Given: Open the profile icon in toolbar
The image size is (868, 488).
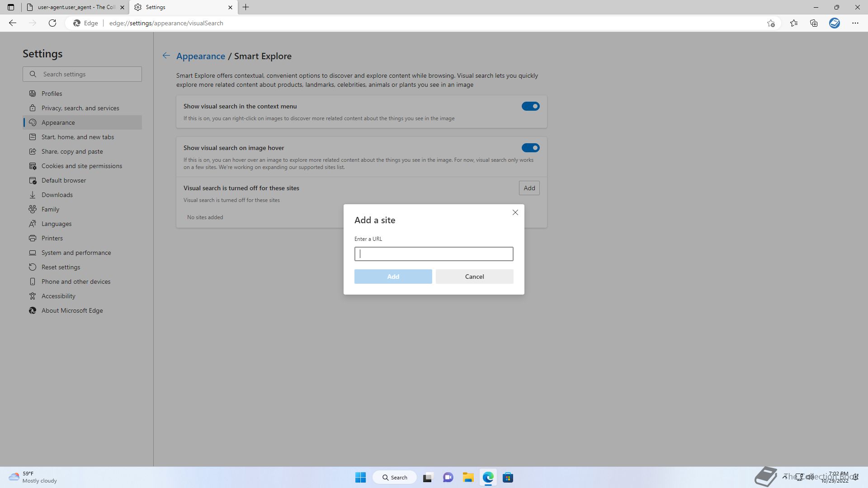Looking at the screenshot, I should tap(835, 23).
